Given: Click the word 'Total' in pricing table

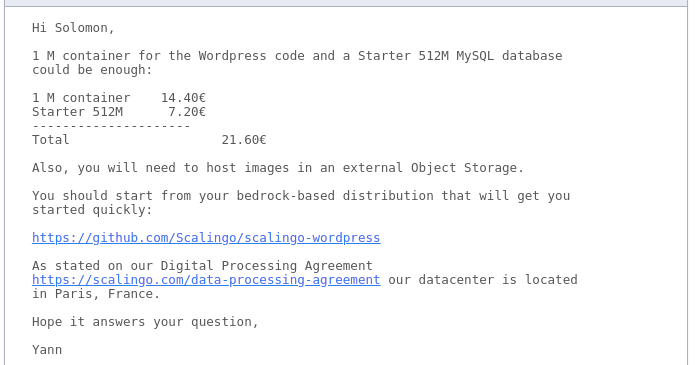Looking at the screenshot, I should coord(51,140).
